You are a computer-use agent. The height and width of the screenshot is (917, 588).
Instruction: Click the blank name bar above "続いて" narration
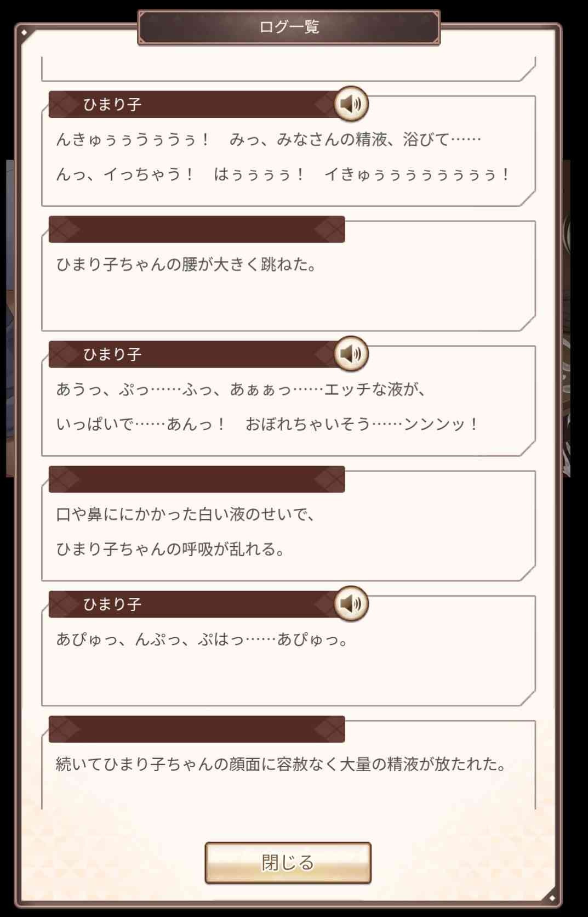[x=196, y=729]
